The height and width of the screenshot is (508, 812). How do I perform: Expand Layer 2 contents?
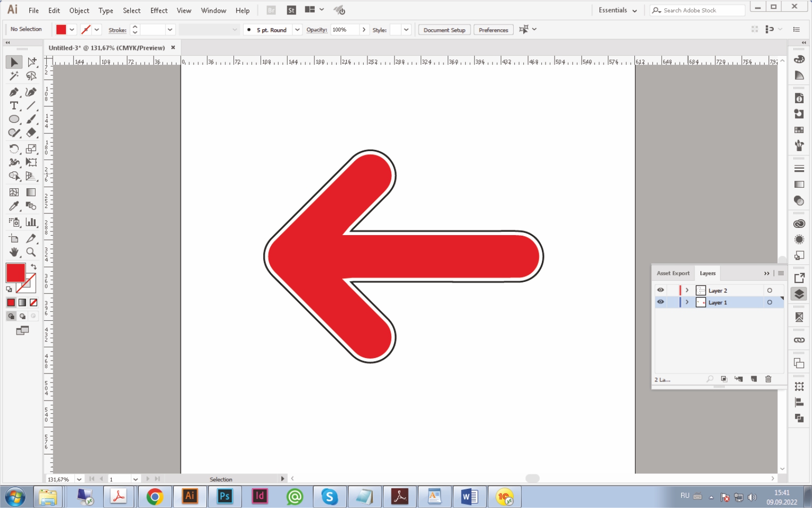click(x=687, y=290)
